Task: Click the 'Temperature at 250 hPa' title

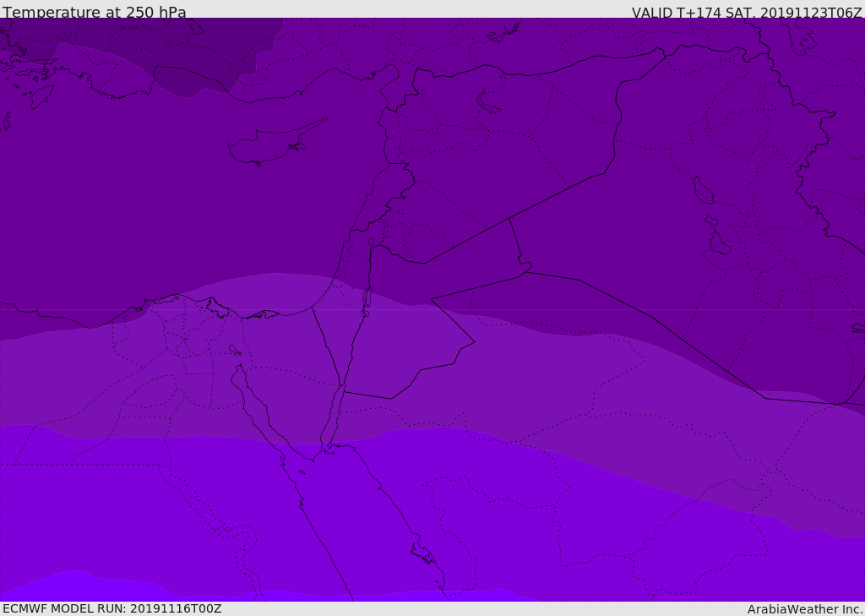Action: point(95,12)
